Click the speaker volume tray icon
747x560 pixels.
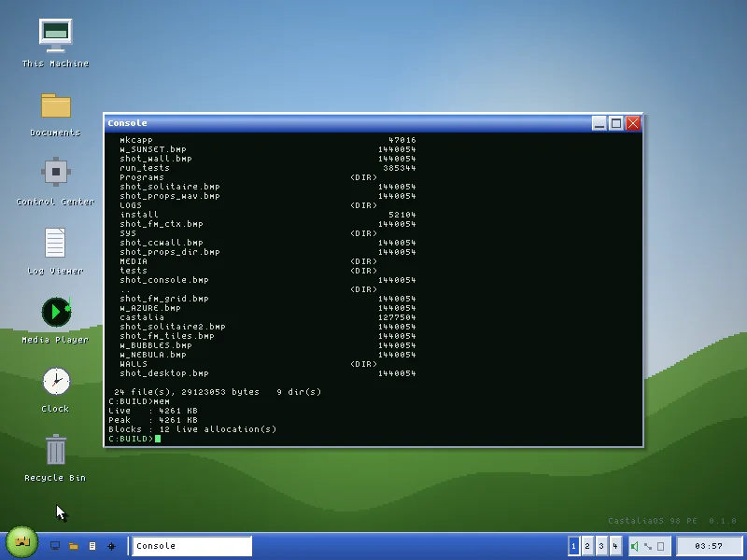click(635, 546)
